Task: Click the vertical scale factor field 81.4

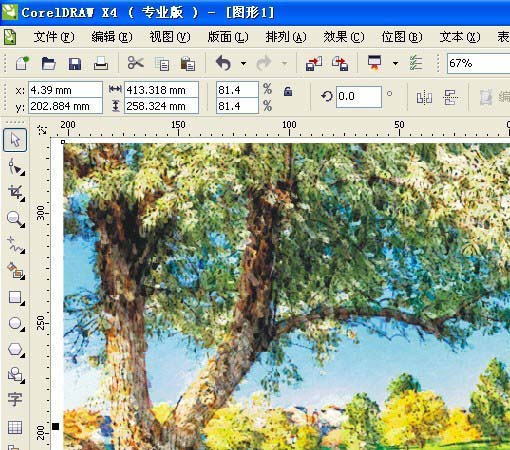Action: click(x=237, y=106)
